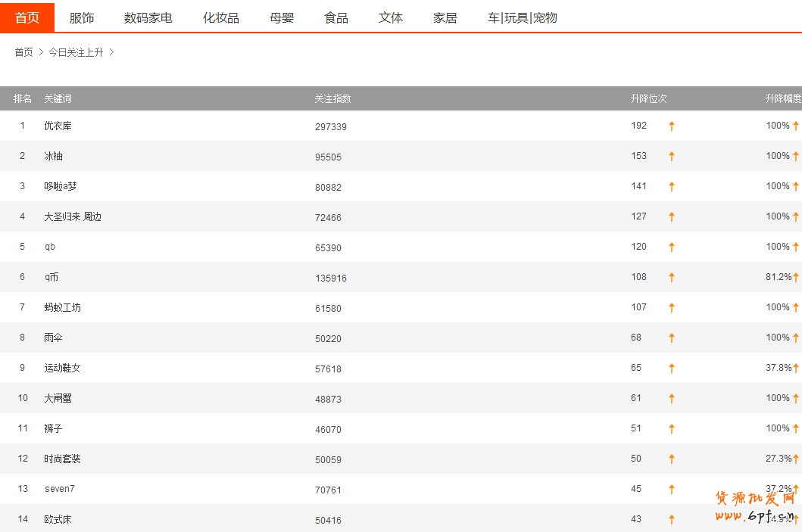Screen dimensions: 802x532
Task: Click the up arrow next to 61 for 大闸蟹
Action: [x=671, y=399]
